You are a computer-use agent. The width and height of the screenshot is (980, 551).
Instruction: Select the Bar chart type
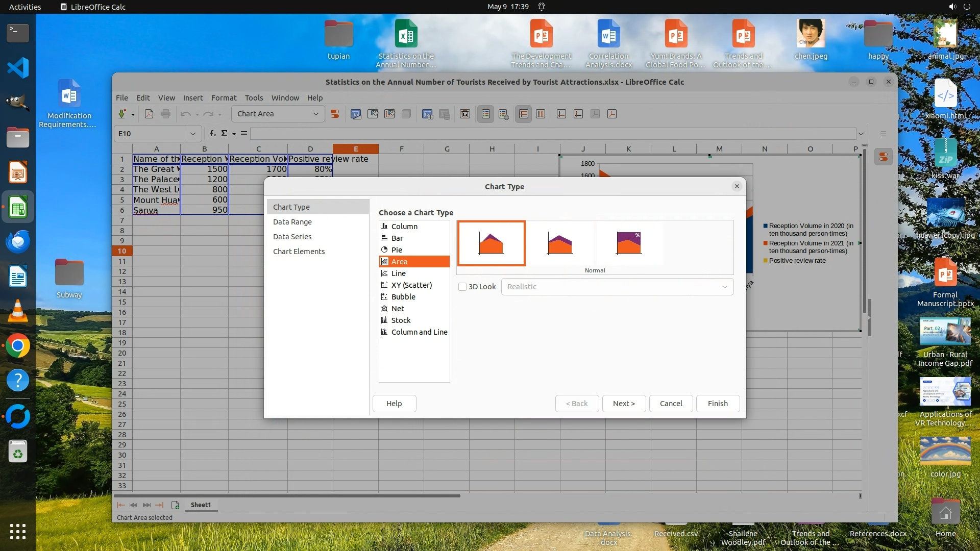397,238
